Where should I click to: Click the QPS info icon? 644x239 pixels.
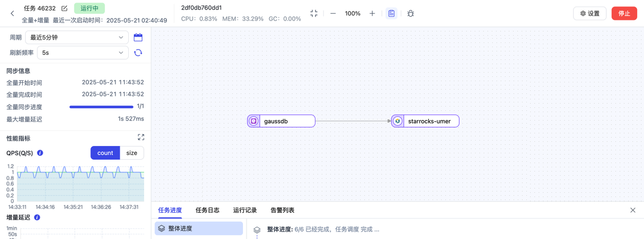(x=40, y=153)
